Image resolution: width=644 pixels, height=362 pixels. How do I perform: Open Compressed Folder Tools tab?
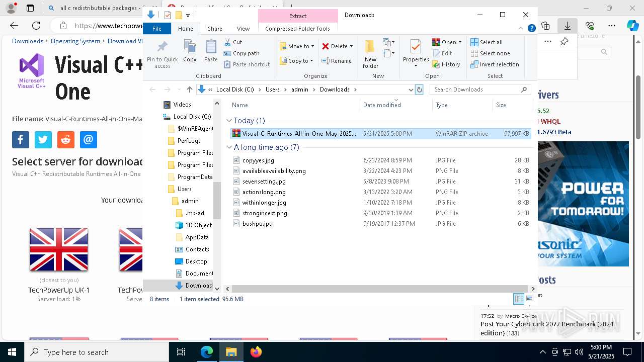pyautogui.click(x=297, y=29)
